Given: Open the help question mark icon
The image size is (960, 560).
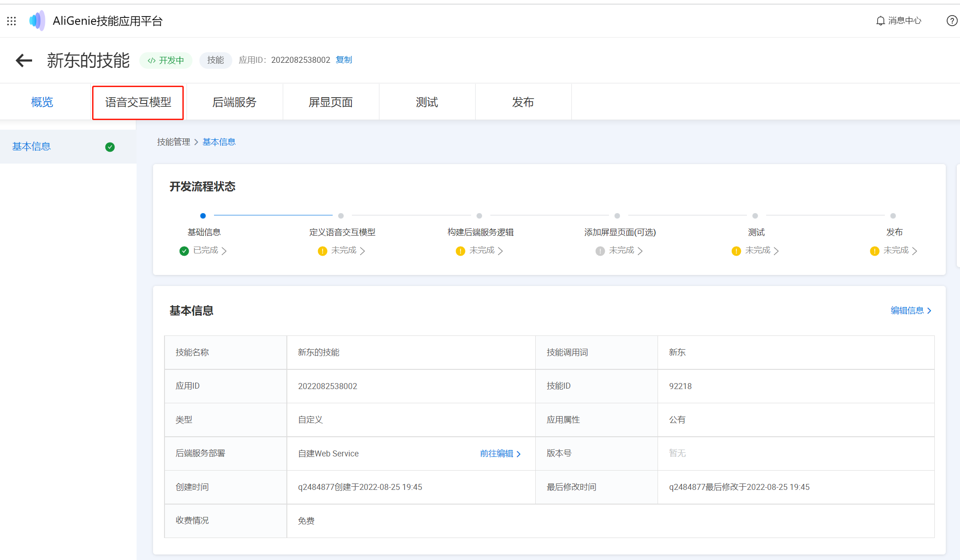Looking at the screenshot, I should [952, 21].
